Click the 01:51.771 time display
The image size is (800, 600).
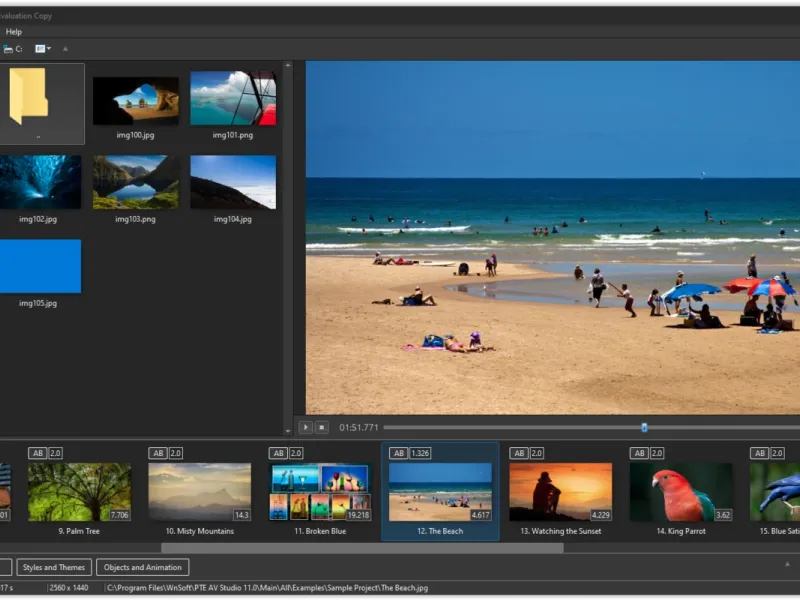[359, 428]
